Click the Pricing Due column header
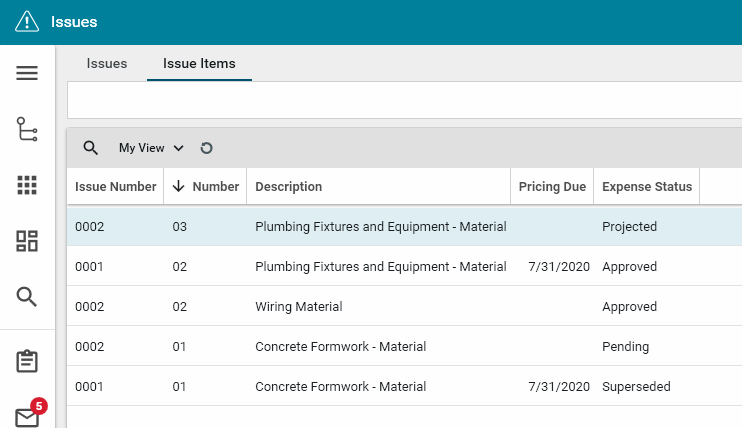742x428 pixels. coord(552,187)
